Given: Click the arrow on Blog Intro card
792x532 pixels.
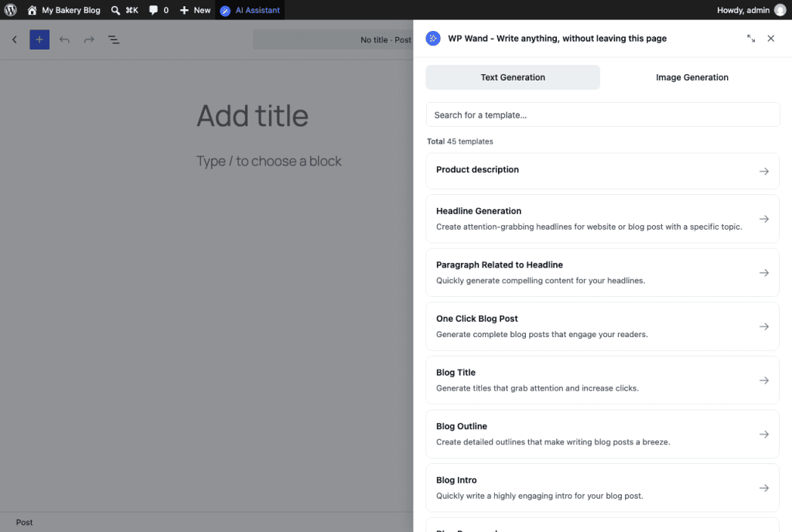Looking at the screenshot, I should click(763, 488).
